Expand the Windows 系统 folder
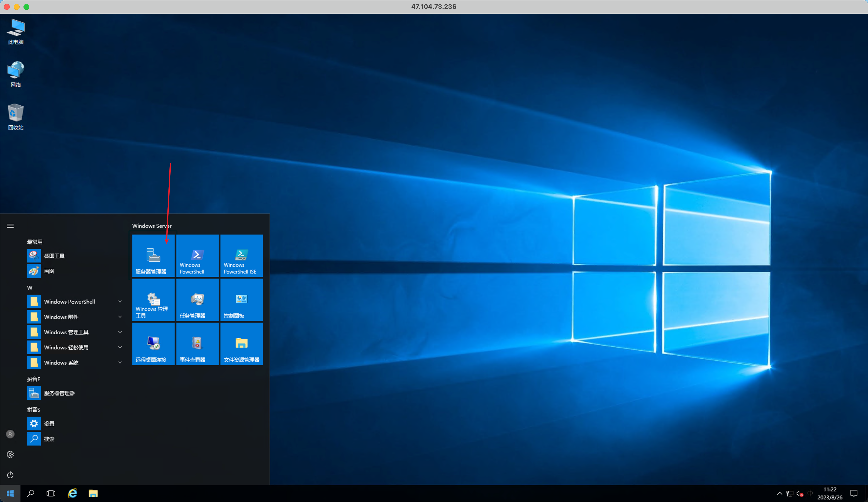The width and height of the screenshot is (868, 502). click(x=75, y=363)
